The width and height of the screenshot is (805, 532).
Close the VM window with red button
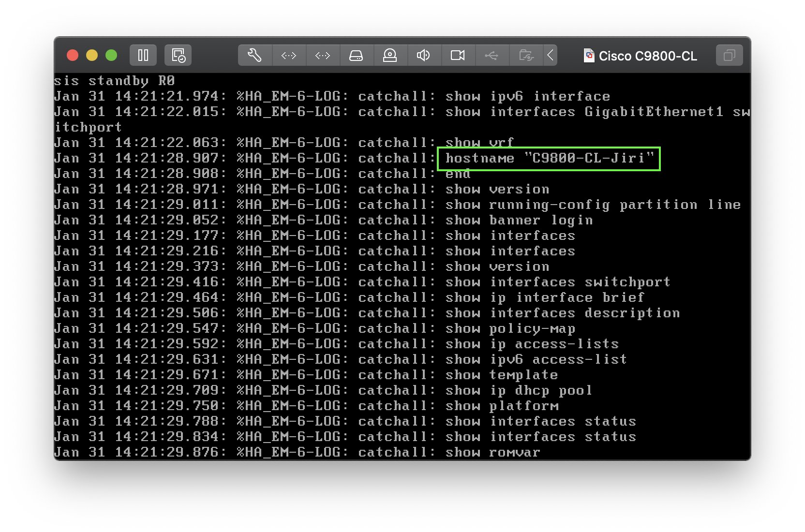click(x=73, y=55)
